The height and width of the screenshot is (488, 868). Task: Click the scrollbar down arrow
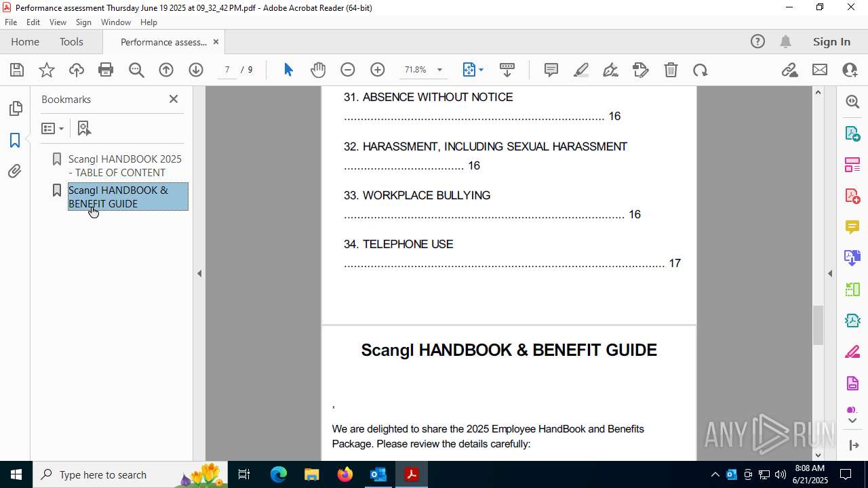point(818,455)
